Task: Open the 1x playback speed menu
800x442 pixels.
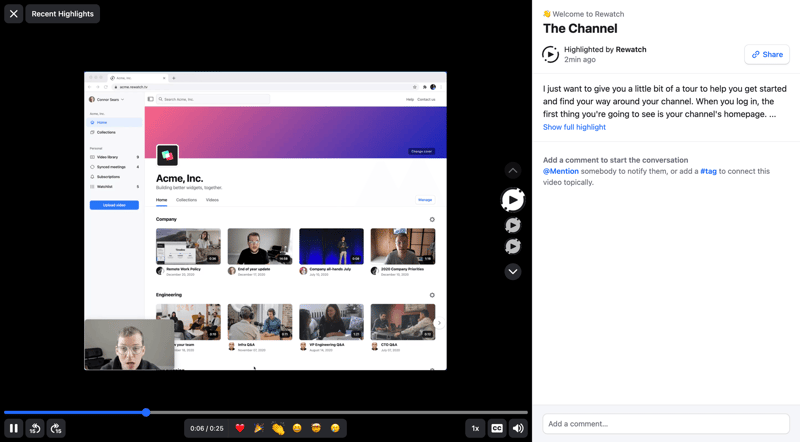Action: click(475, 428)
